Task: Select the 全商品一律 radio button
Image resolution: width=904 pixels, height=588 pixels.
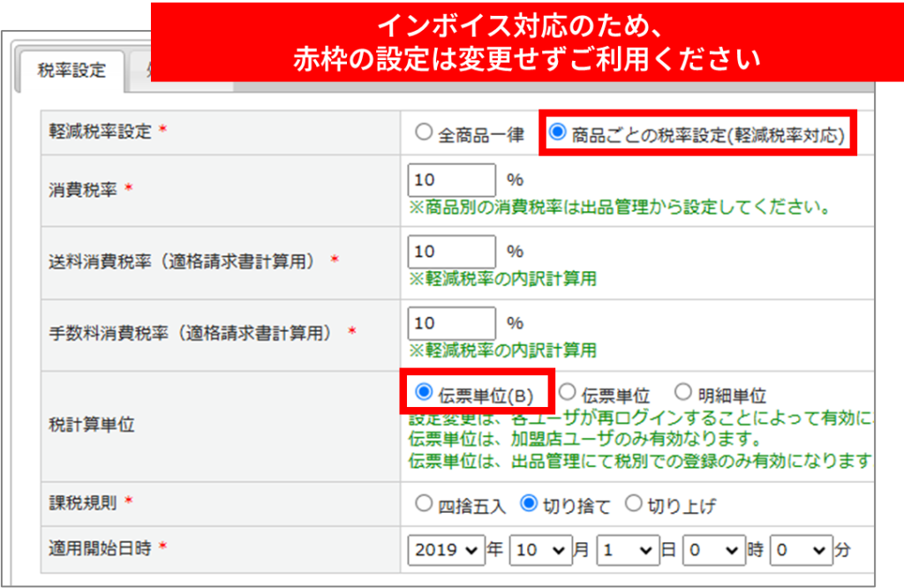Action: [425, 134]
